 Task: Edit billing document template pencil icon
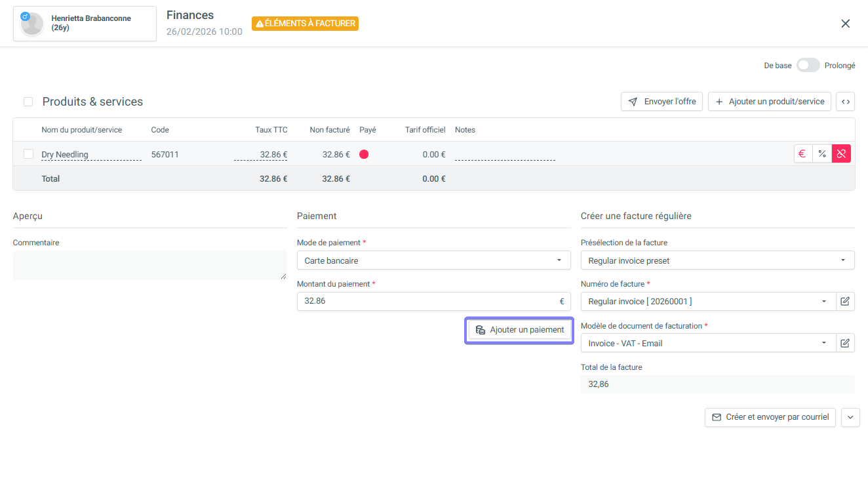point(845,343)
